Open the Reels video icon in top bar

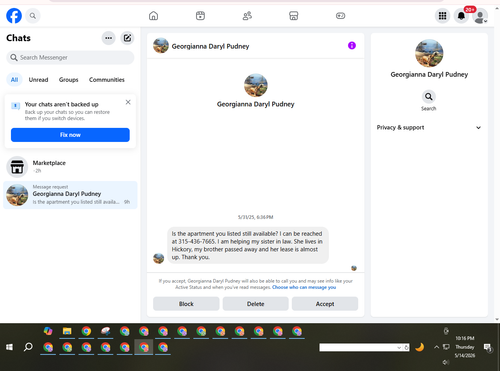tap(200, 16)
